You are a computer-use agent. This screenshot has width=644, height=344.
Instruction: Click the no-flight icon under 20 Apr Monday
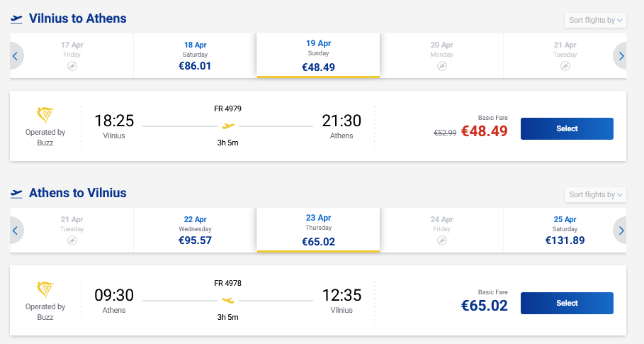[441, 66]
